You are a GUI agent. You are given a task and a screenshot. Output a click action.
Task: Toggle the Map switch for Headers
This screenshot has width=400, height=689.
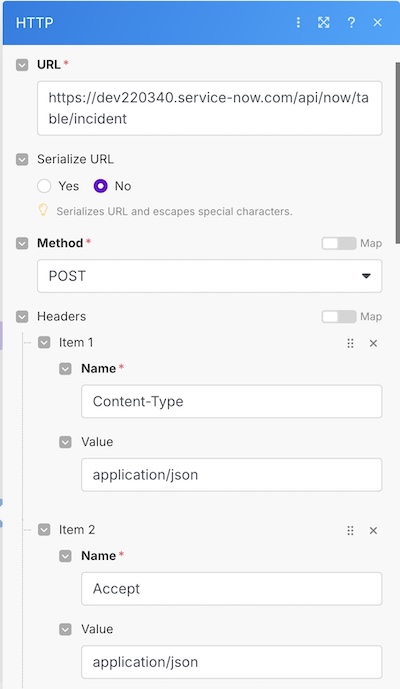click(x=339, y=316)
